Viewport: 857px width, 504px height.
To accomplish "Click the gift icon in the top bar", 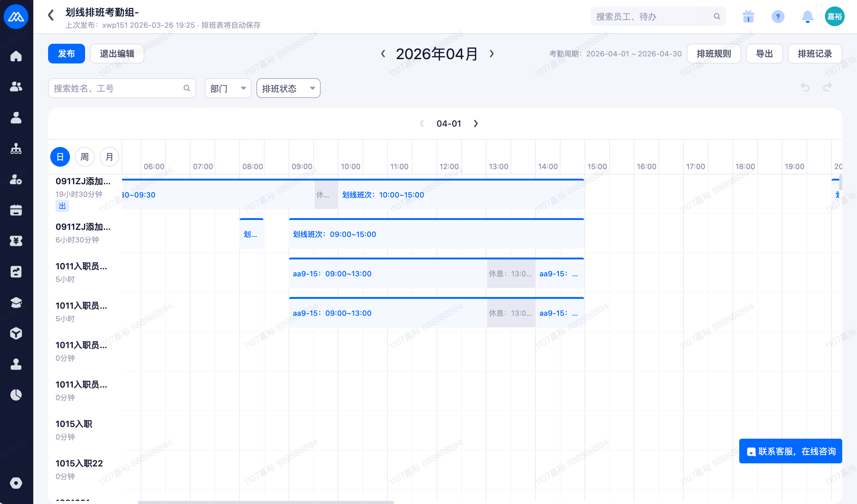I will (x=748, y=16).
